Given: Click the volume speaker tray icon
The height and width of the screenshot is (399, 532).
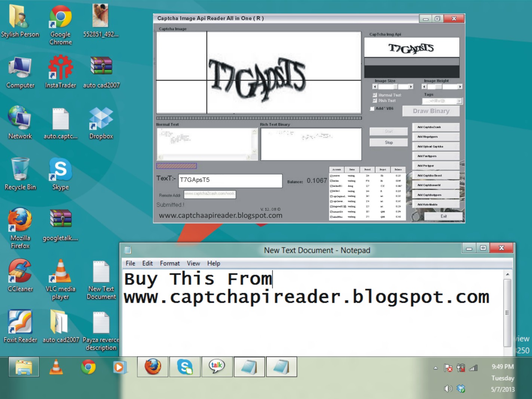Looking at the screenshot, I should click(x=448, y=389).
